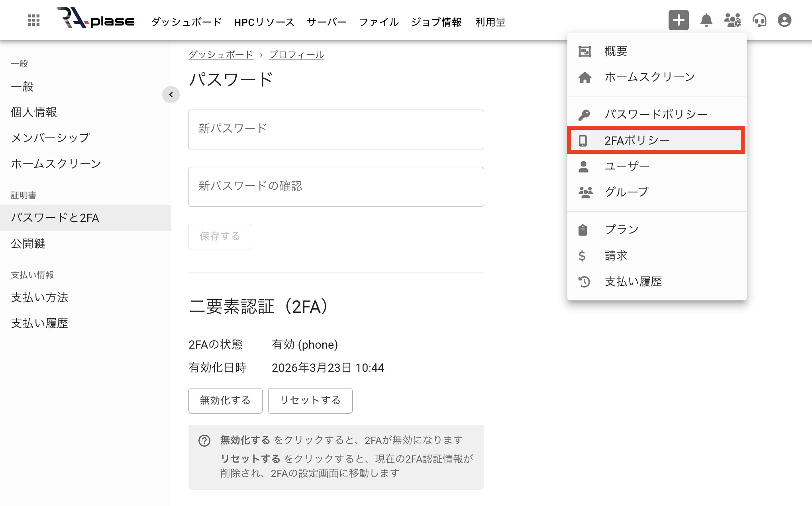Open the app launcher grid icon
The image size is (812, 506).
point(33,20)
